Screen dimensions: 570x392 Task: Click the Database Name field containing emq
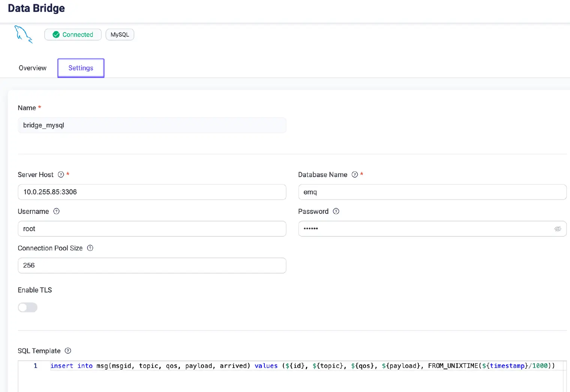pos(432,192)
